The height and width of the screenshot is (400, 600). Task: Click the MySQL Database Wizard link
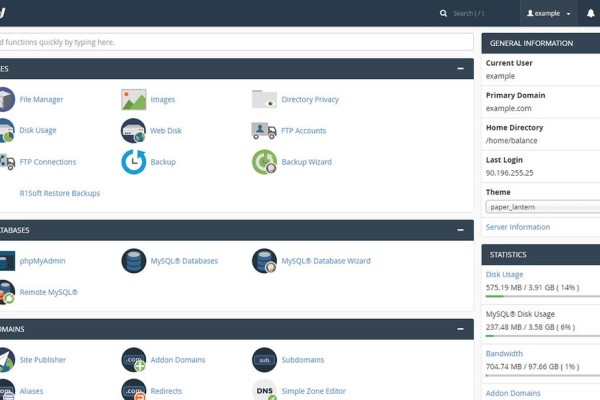(326, 261)
